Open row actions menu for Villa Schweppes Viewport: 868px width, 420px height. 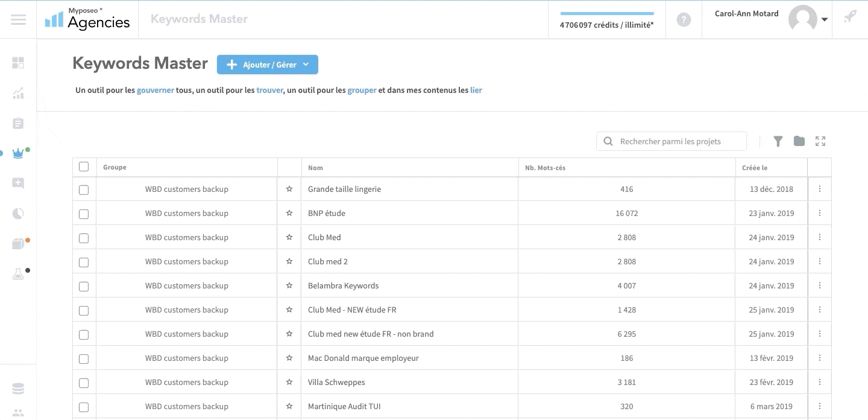(820, 382)
